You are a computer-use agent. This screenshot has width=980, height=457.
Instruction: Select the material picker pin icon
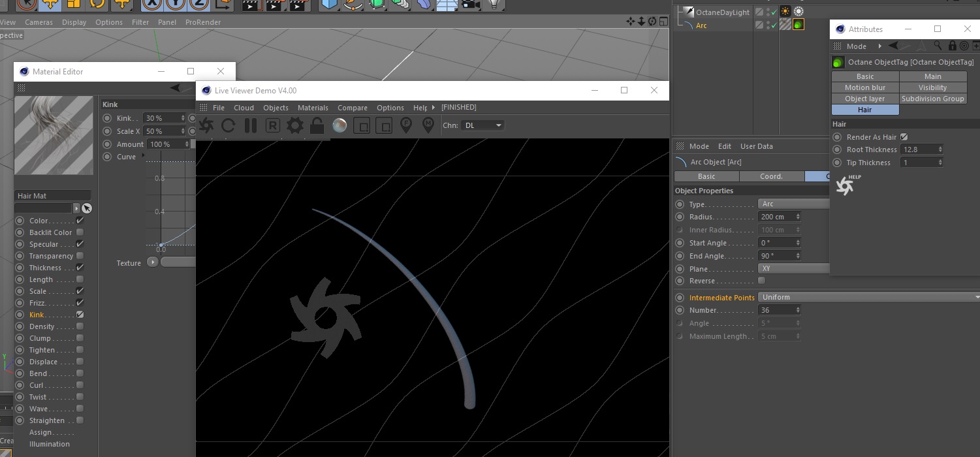[428, 125]
